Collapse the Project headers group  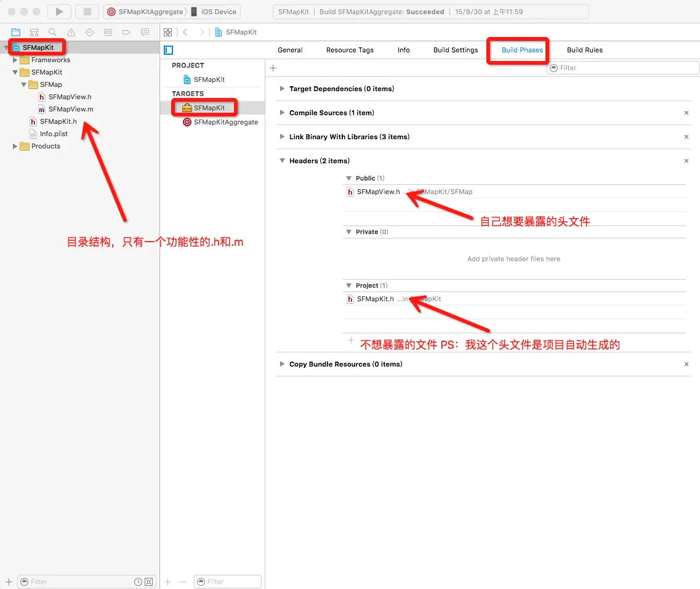348,285
